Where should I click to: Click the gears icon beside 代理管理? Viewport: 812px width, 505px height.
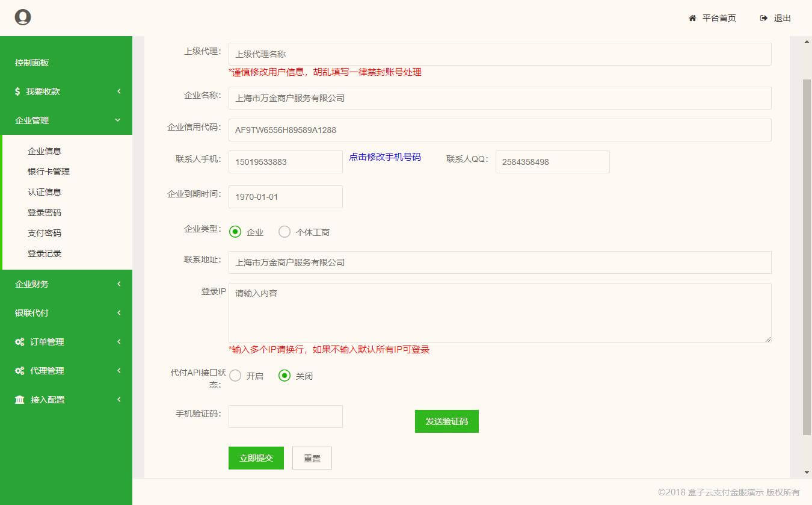pyautogui.click(x=19, y=371)
